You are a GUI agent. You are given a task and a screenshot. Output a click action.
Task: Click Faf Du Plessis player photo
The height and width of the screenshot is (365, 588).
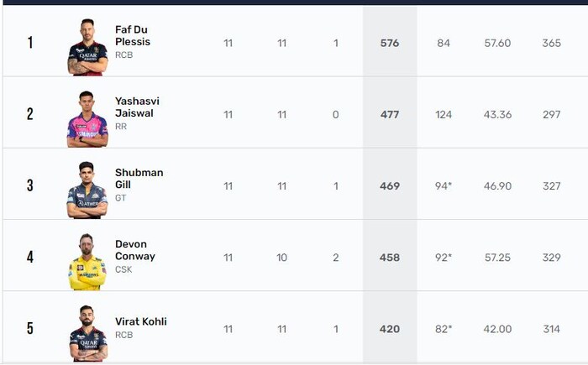(x=87, y=46)
